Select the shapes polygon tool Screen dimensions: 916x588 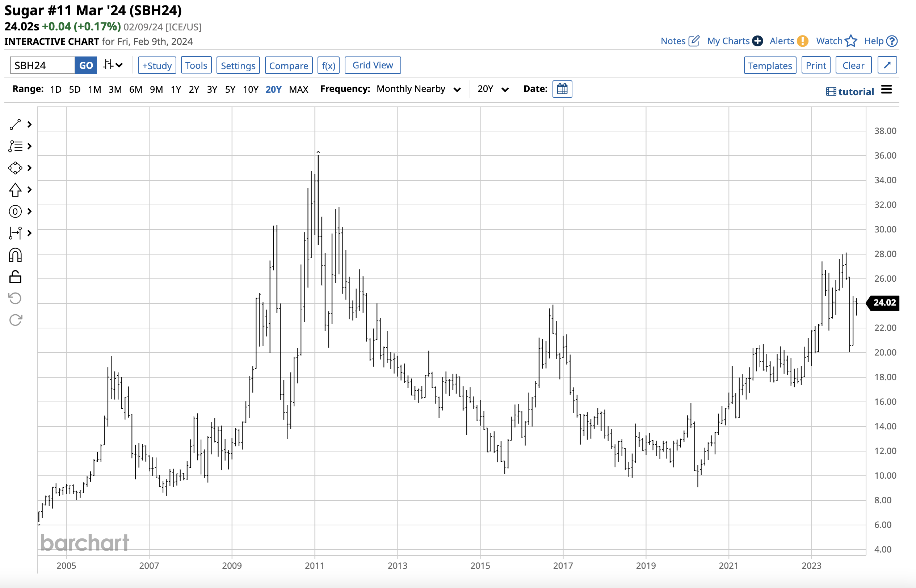coord(15,168)
